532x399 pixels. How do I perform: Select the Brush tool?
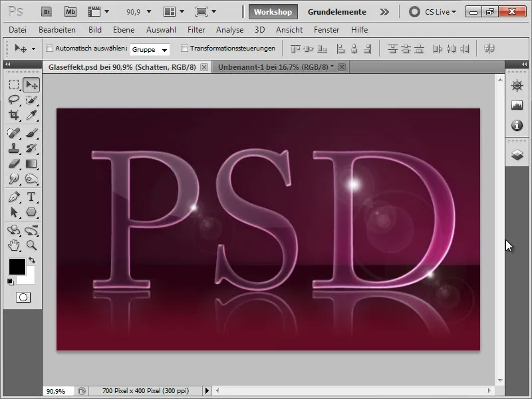(x=31, y=133)
